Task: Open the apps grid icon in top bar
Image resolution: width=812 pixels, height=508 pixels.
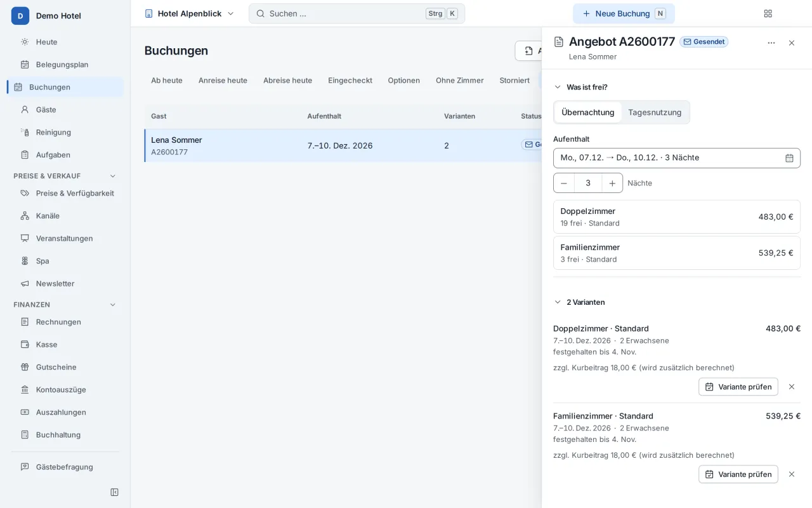Action: point(768,13)
